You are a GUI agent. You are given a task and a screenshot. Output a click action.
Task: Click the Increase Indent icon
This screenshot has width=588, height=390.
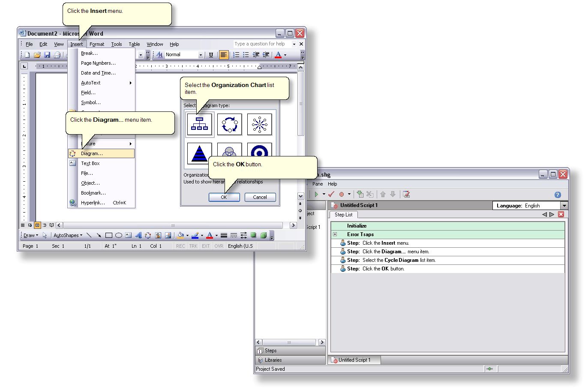pos(266,55)
